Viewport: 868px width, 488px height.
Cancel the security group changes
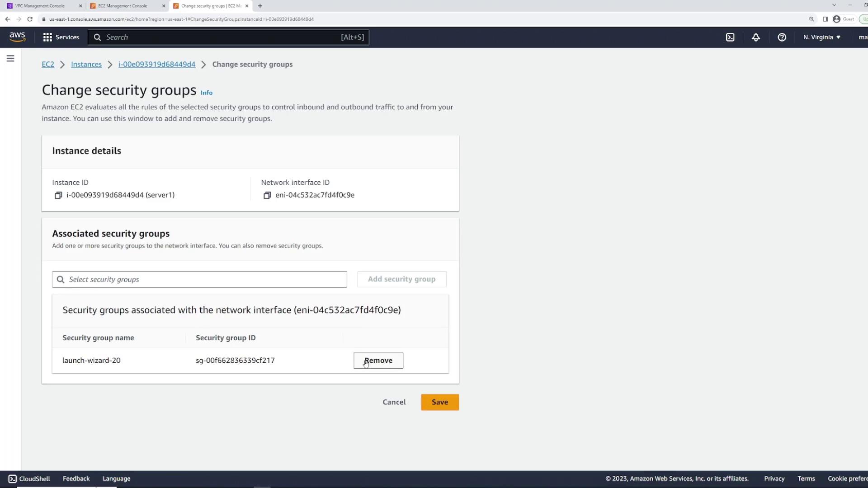point(394,402)
